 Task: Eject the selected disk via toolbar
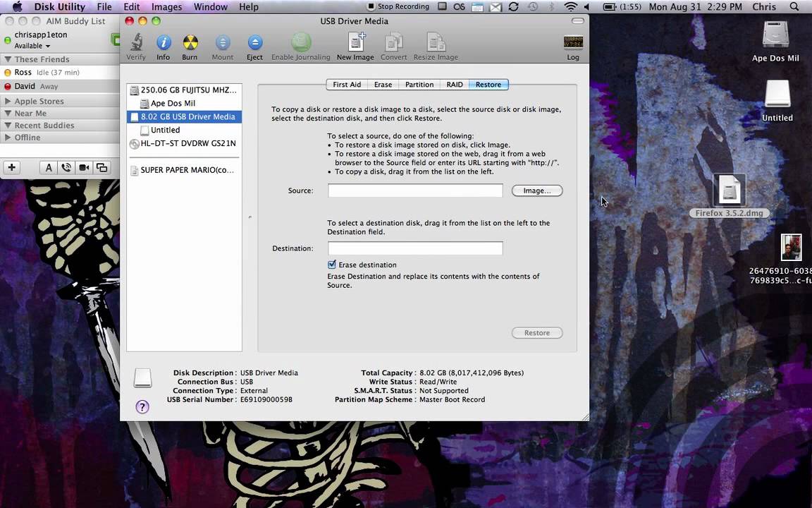coord(254,47)
